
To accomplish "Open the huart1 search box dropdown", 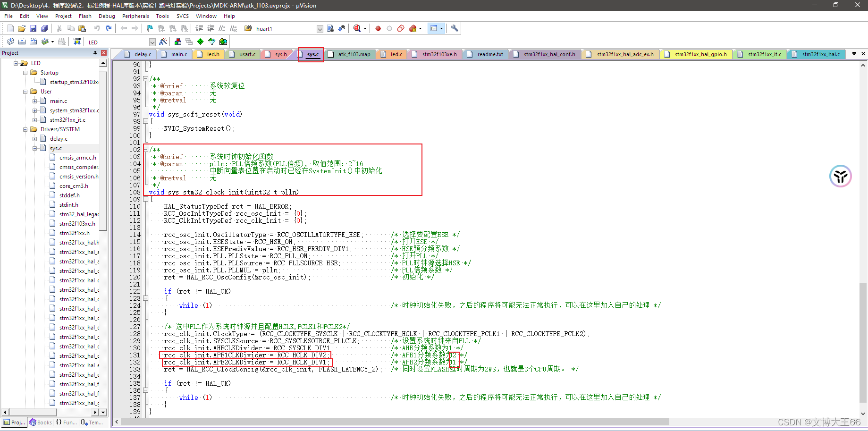I will 320,29.
